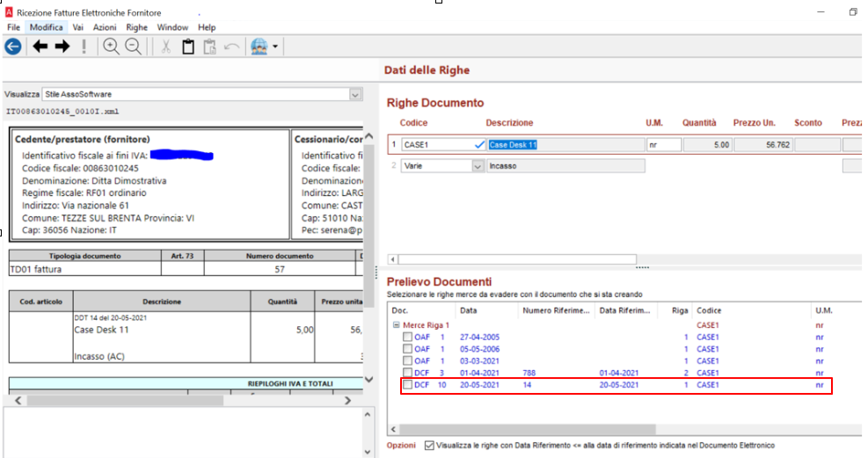Open the Visualizza style dropdown
Viewport: 868px width, 458px height.
click(355, 95)
